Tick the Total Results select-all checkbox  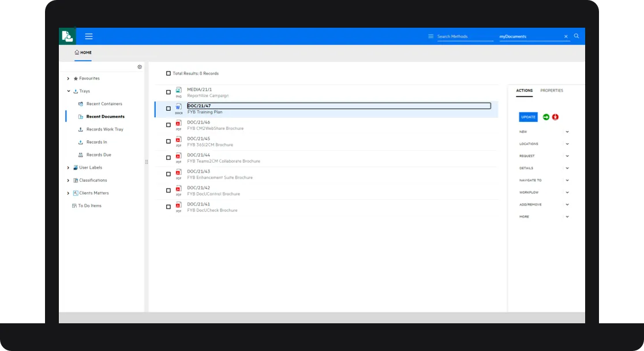click(x=169, y=73)
